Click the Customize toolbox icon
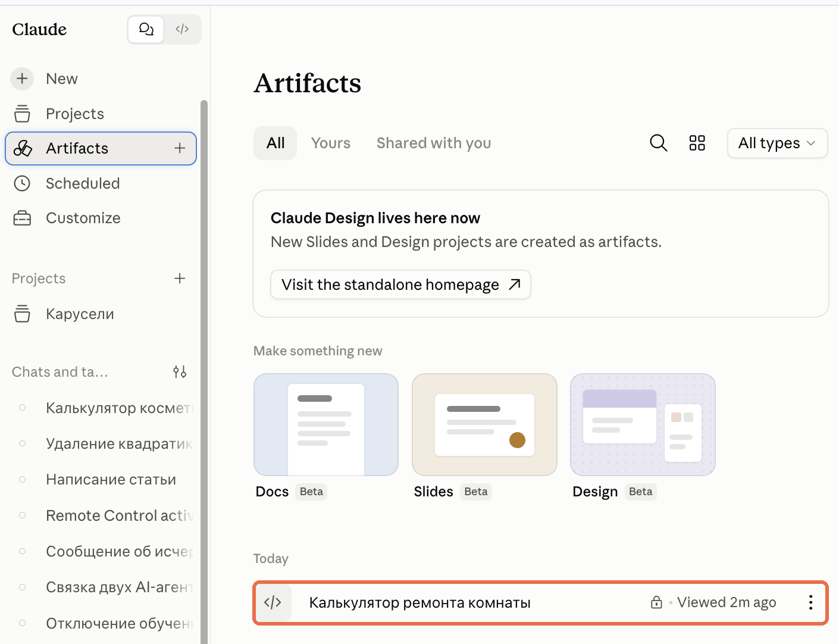 click(22, 218)
